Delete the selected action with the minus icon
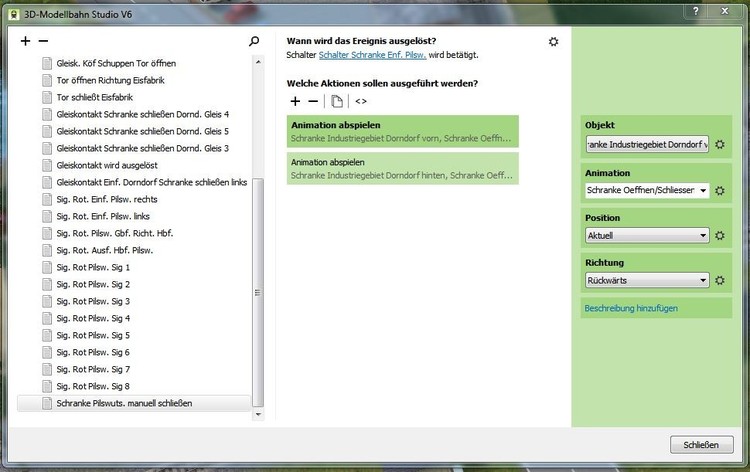 tap(313, 101)
